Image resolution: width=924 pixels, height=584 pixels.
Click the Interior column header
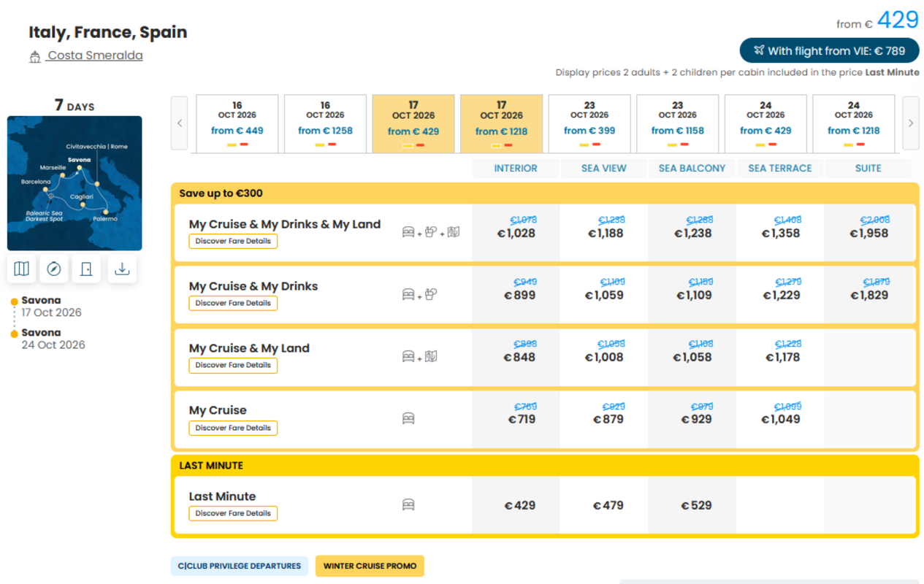(x=516, y=168)
